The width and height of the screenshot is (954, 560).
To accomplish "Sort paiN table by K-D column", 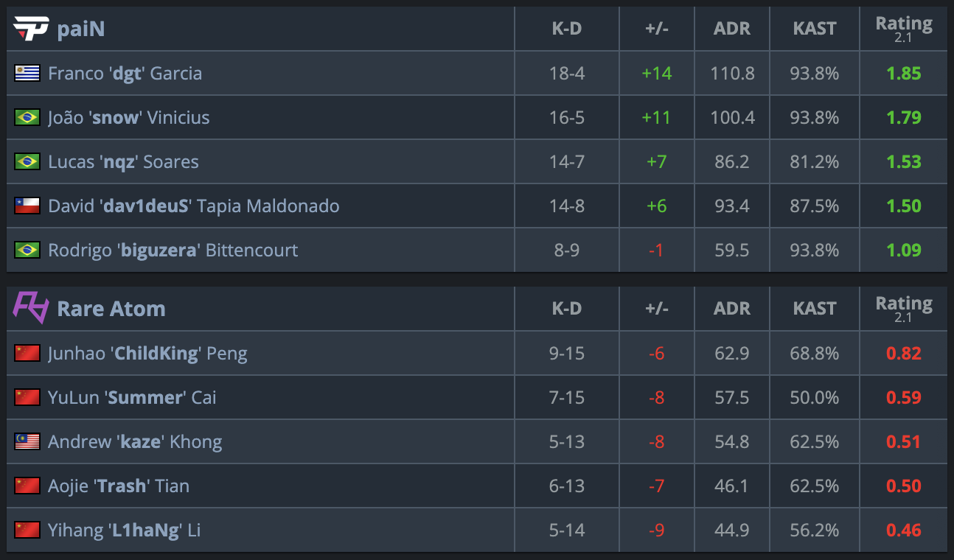I will (x=566, y=29).
